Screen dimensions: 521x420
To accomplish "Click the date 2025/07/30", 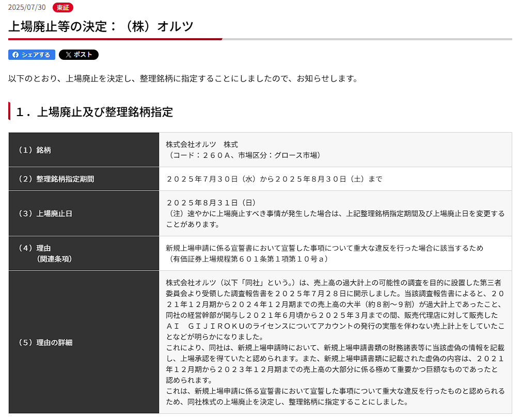I will tap(27, 7).
